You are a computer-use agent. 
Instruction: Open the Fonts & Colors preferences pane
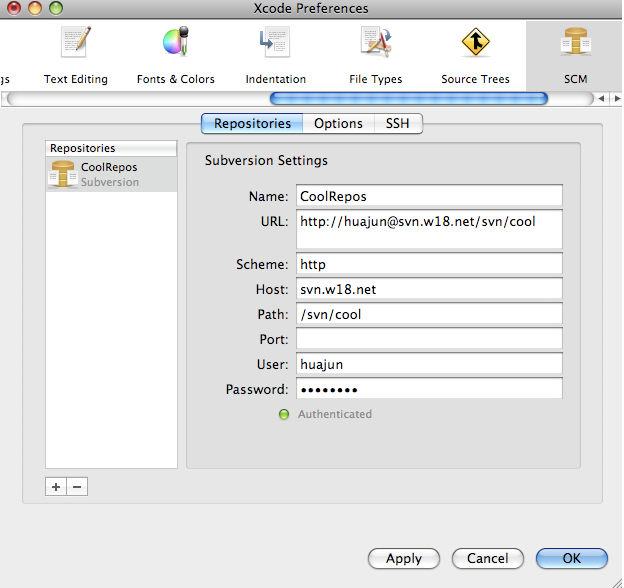[176, 54]
